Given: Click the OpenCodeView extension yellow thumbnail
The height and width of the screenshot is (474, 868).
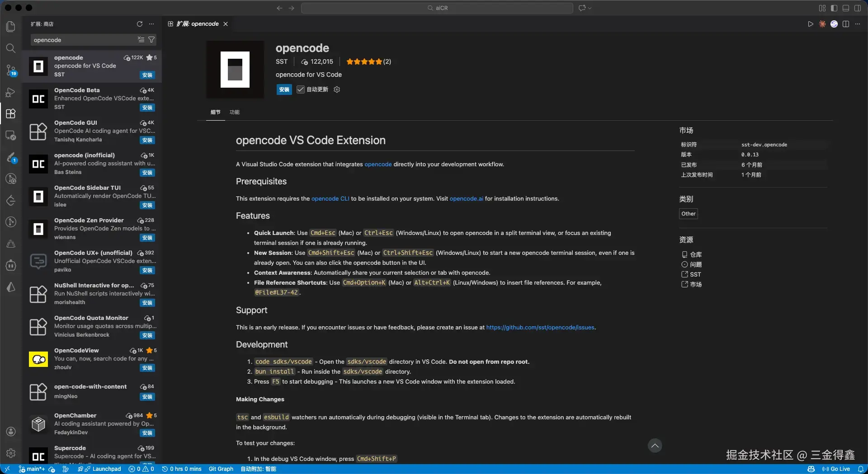Looking at the screenshot, I should (x=38, y=359).
